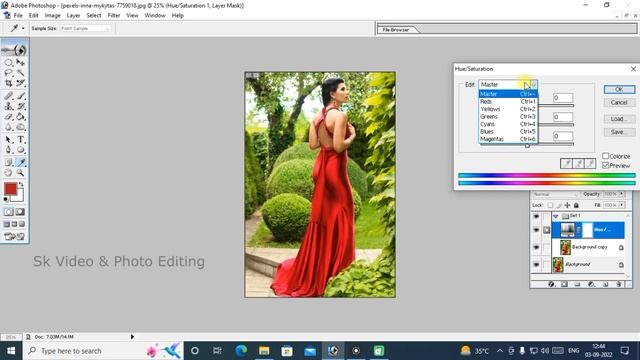Select the Hand tool
Viewport: 640px width, 360px height.
pos(8,173)
